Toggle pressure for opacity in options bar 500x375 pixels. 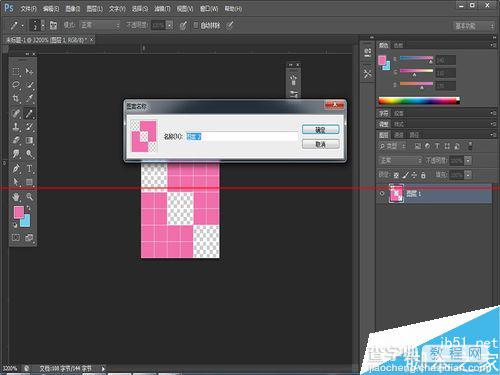[x=183, y=25]
